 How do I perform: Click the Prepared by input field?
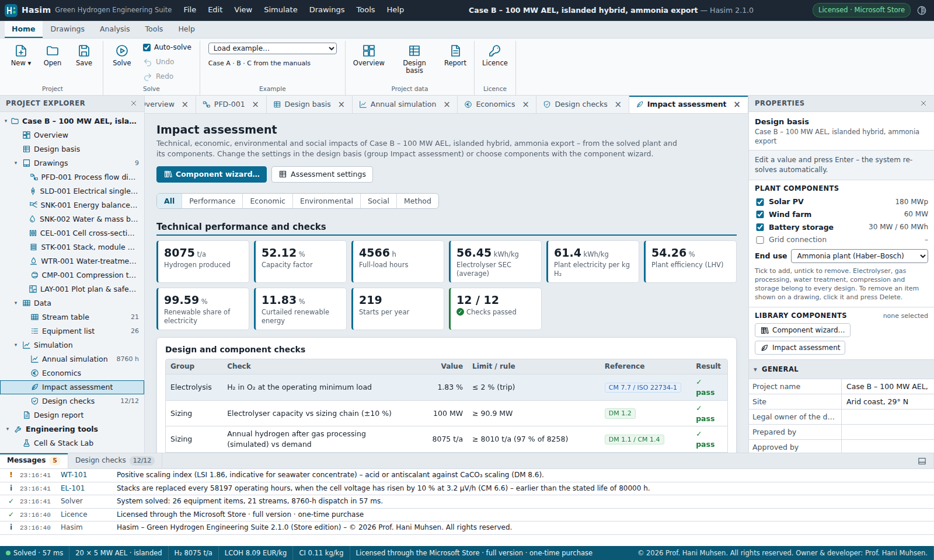tap(887, 432)
